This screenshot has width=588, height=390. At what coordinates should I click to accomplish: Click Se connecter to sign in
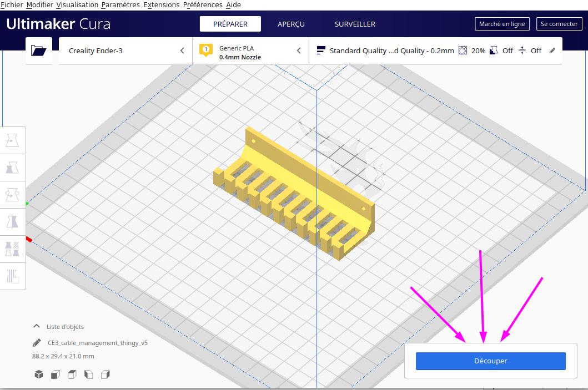pyautogui.click(x=559, y=24)
